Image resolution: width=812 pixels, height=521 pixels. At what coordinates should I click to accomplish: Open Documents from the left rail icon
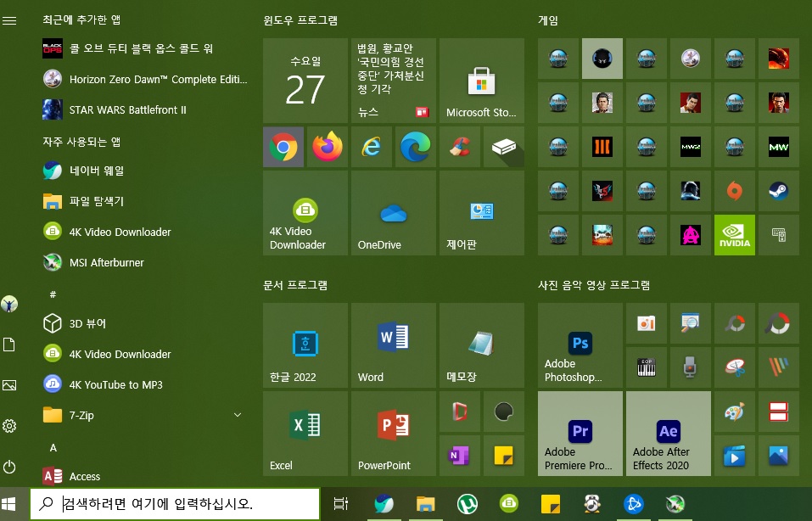[x=9, y=345]
